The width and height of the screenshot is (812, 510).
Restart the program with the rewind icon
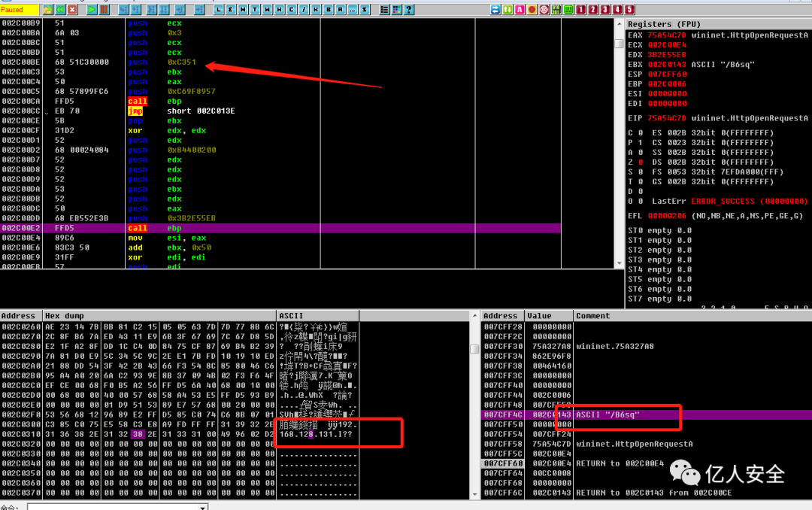pyautogui.click(x=60, y=9)
